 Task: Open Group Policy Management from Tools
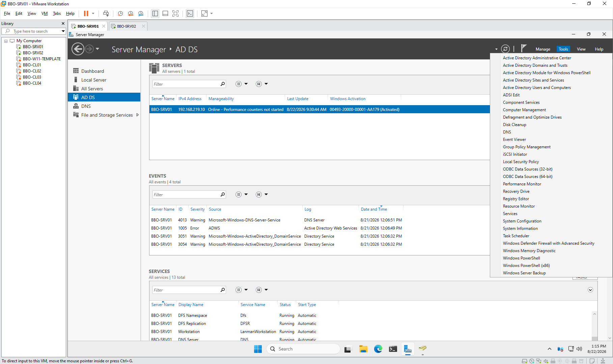pos(527,147)
